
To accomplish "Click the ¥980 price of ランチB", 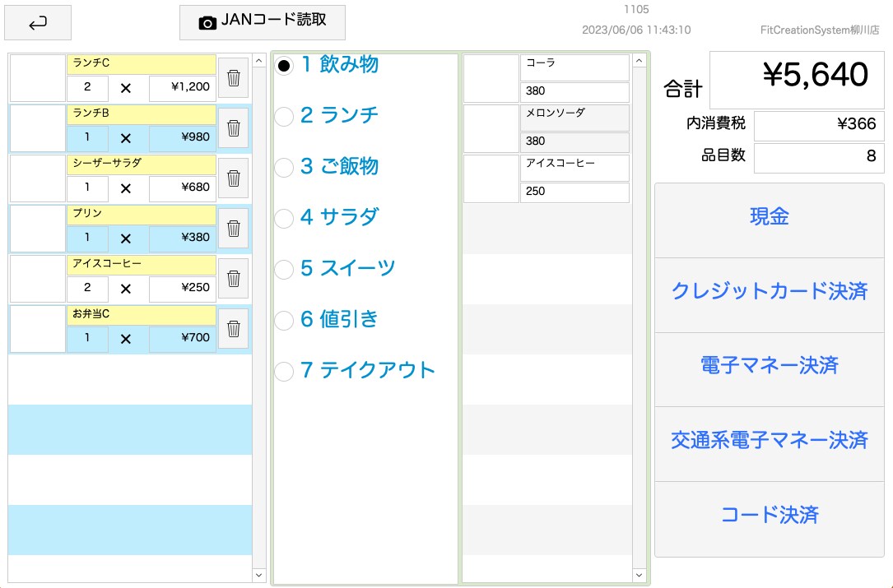I will 182,138.
